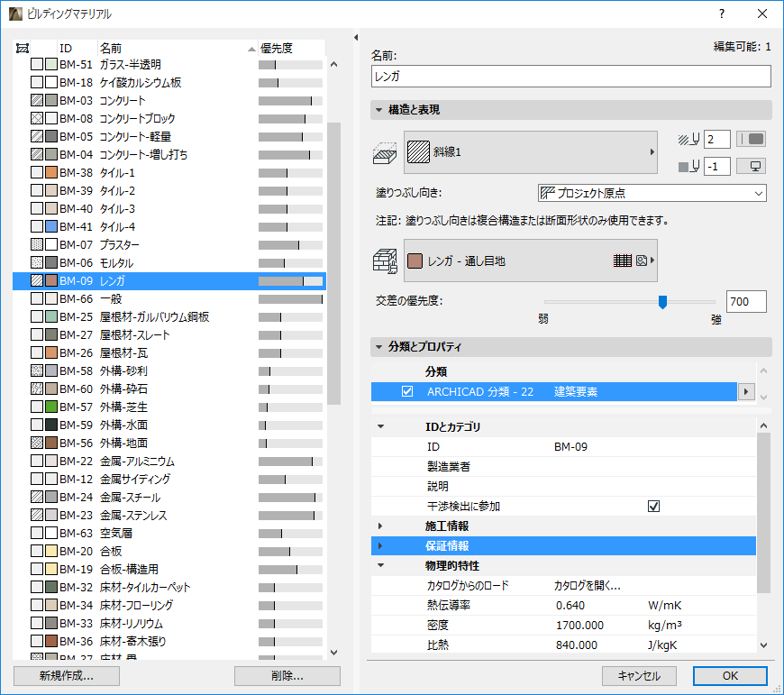Click the orange swatch of BM-38 タイル-1
This screenshot has width=784, height=695.
[x=51, y=172]
